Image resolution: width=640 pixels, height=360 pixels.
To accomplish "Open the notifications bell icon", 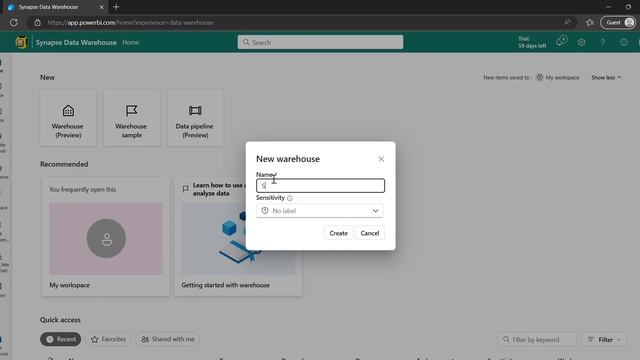I will [562, 42].
